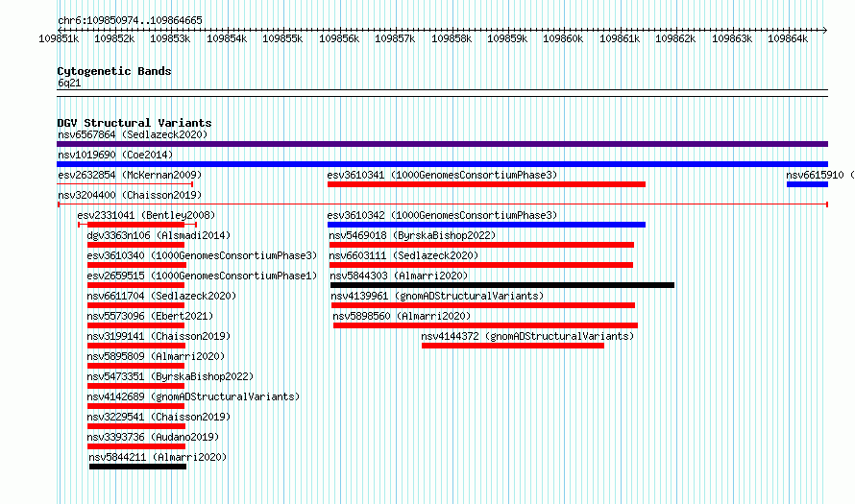Viewport: 855px width, 504px height.
Task: Select black bar under nsv5844303
Action: point(502,285)
